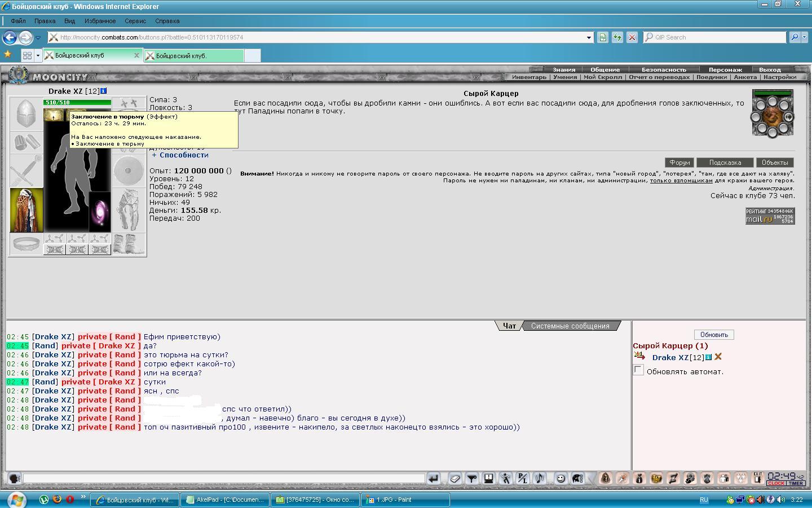Click the mail.ru rating counter banner
The image size is (812, 508).
pyautogui.click(x=770, y=216)
